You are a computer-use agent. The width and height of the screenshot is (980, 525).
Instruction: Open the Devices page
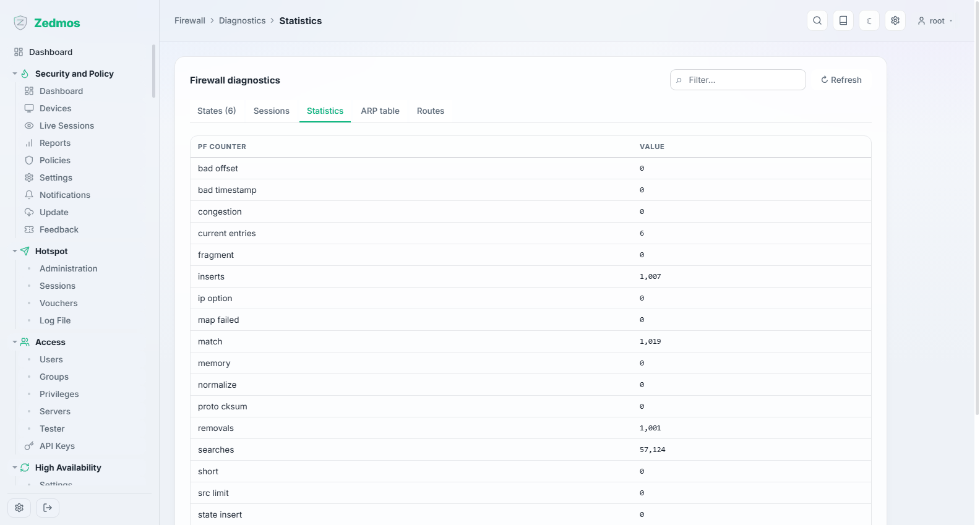tap(56, 108)
